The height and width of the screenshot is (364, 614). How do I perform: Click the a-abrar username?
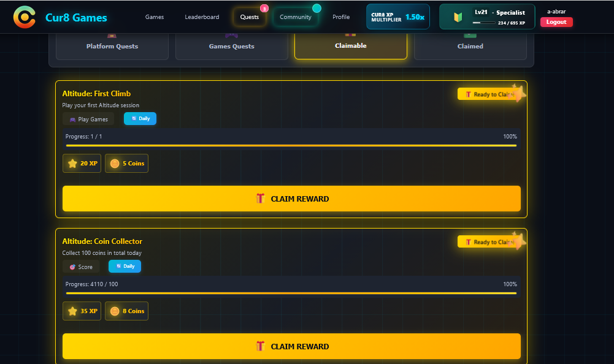[556, 12]
